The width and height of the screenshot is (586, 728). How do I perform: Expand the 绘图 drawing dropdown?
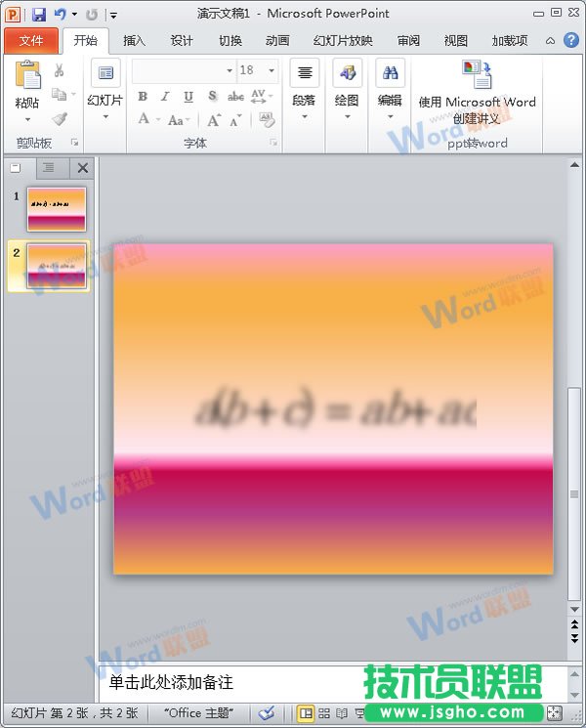coord(347,117)
